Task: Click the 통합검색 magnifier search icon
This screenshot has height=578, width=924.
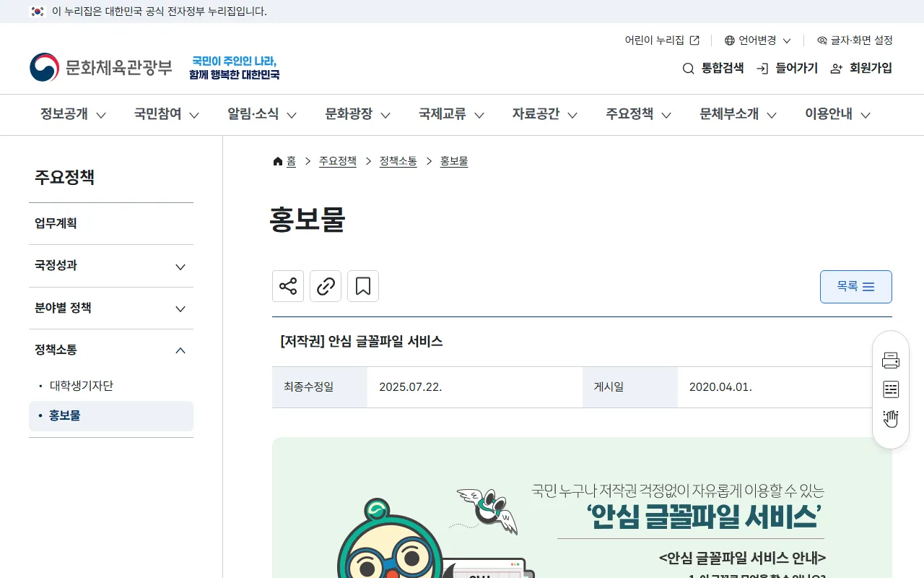Action: pos(688,69)
